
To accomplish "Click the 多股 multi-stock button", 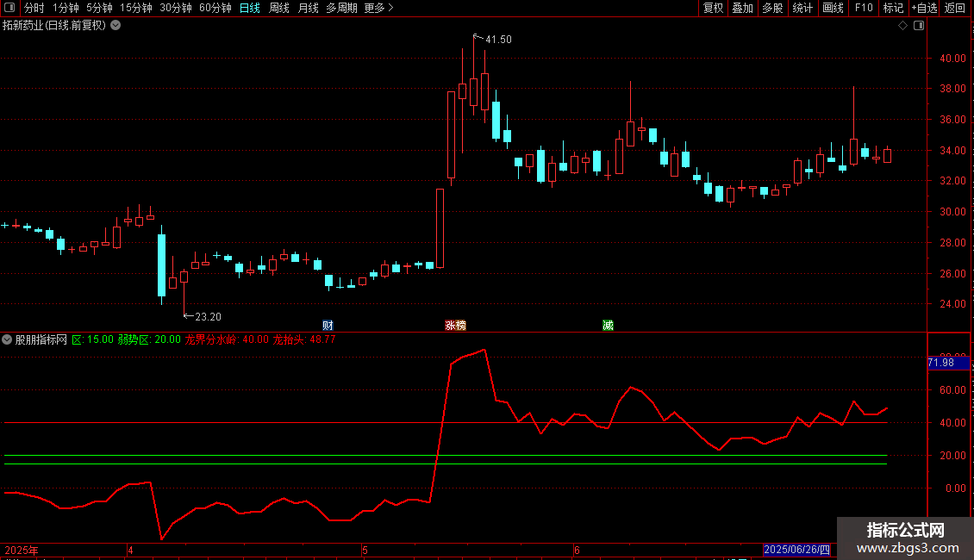I will (773, 8).
